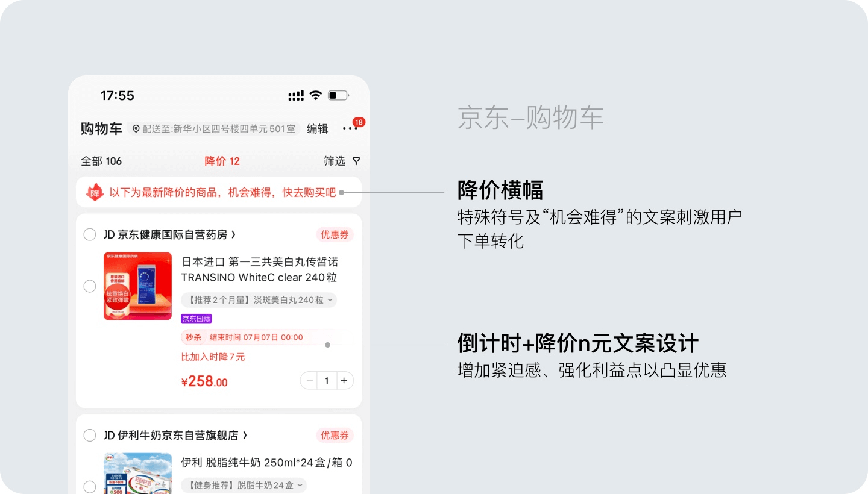
Task: Click the battery icon in status bar
Action: [338, 95]
